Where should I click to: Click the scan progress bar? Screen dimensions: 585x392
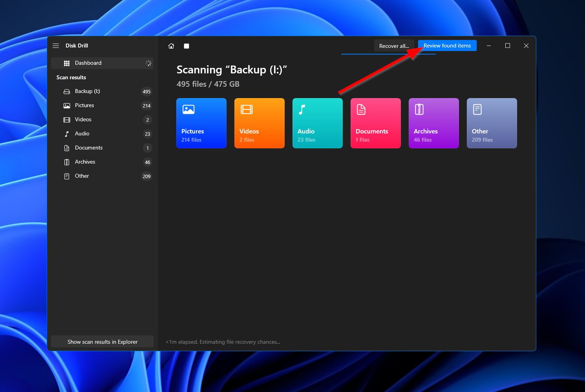388,54
